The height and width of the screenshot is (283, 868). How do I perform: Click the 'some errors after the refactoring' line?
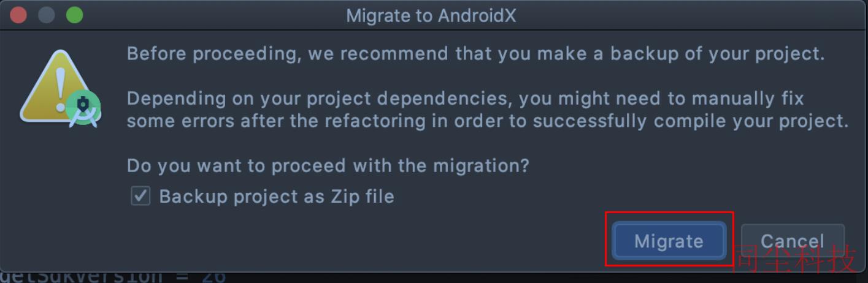(488, 121)
